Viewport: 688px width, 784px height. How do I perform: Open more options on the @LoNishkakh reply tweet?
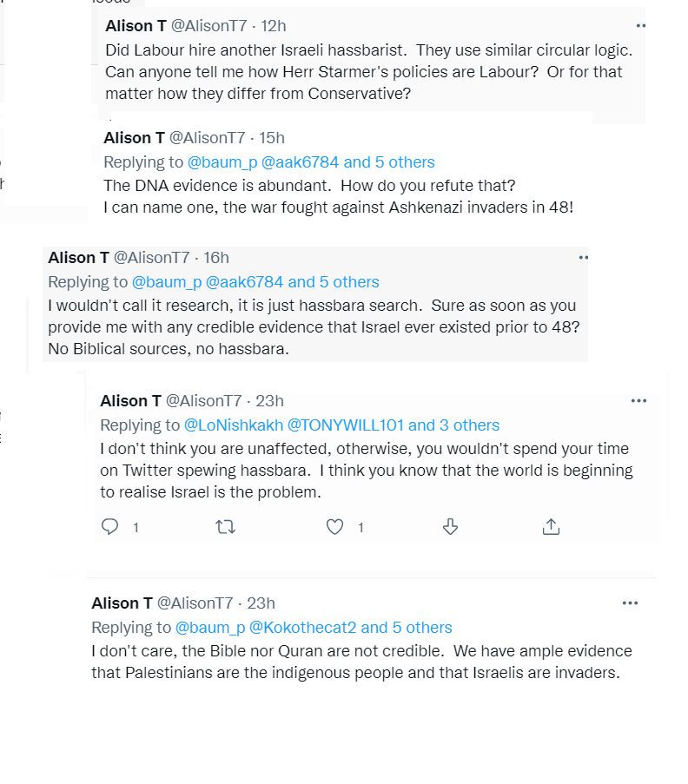coord(638,400)
